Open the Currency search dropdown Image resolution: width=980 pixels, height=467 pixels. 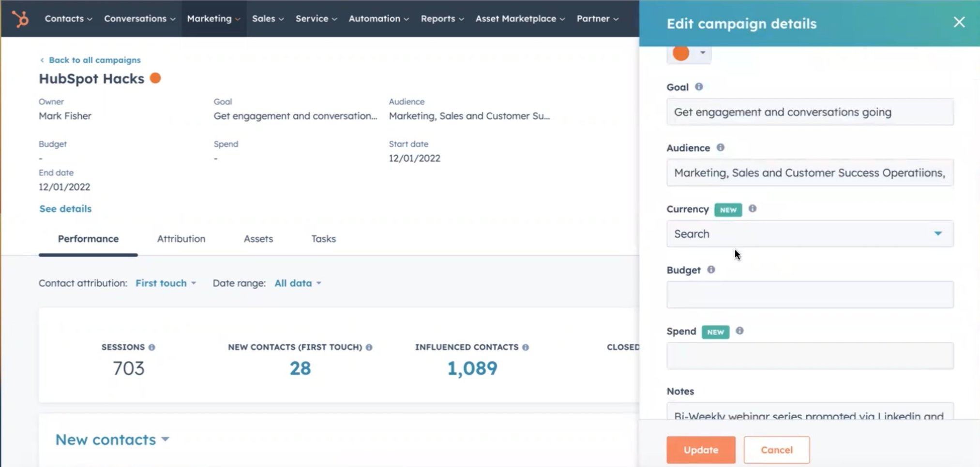[x=809, y=234]
